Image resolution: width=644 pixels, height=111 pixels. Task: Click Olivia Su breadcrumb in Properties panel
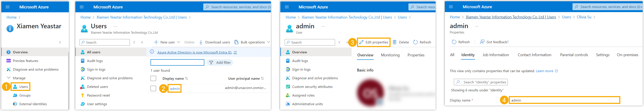pyautogui.click(x=584, y=17)
